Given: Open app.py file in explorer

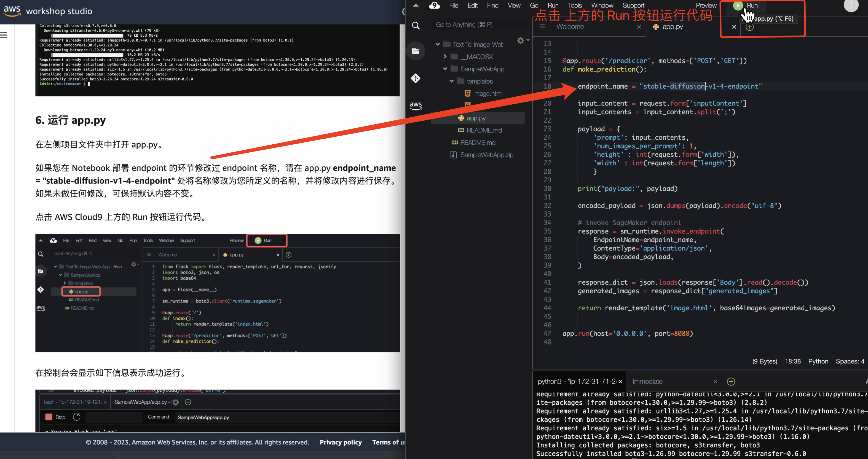Looking at the screenshot, I should 476,118.
